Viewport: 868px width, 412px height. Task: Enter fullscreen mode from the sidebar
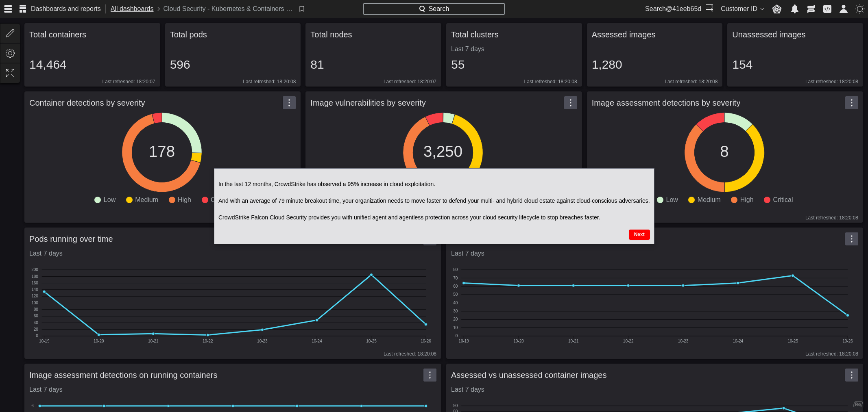[x=10, y=73]
